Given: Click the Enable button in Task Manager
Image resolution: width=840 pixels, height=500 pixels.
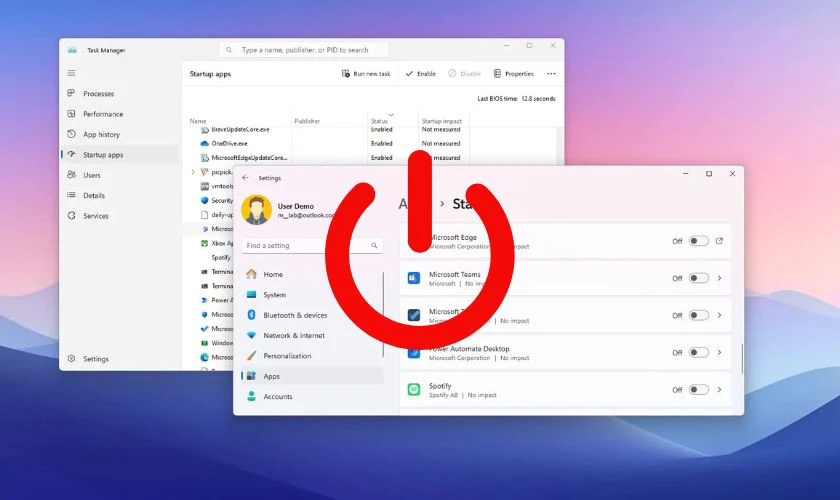Looking at the screenshot, I should [x=421, y=73].
